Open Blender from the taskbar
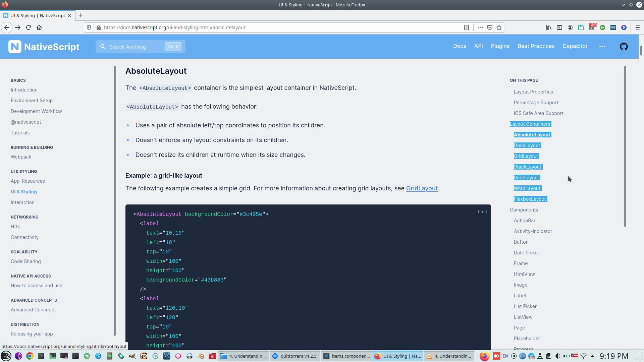 point(201,356)
